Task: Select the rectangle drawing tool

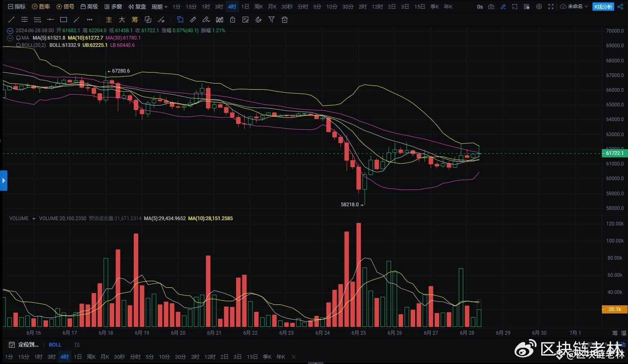Action: pos(64,20)
